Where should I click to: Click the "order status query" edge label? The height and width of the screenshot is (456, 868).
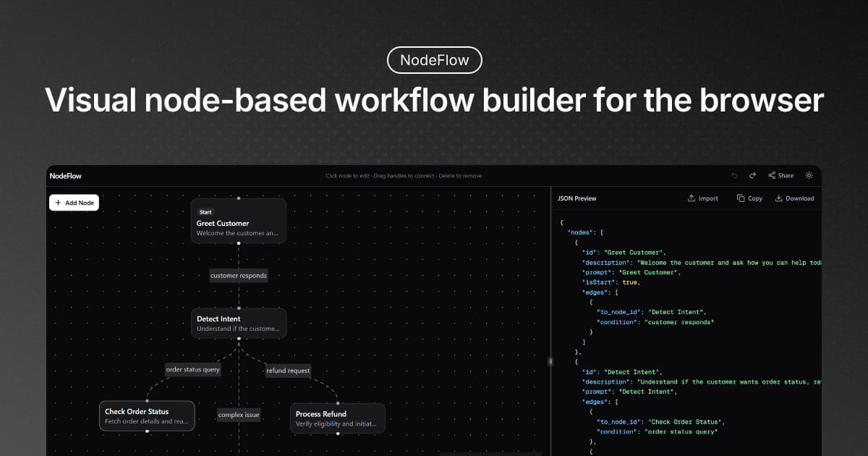(192, 370)
